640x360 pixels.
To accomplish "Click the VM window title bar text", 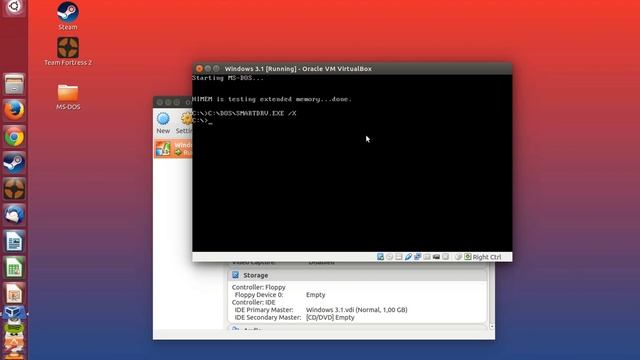I will pyautogui.click(x=298, y=69).
